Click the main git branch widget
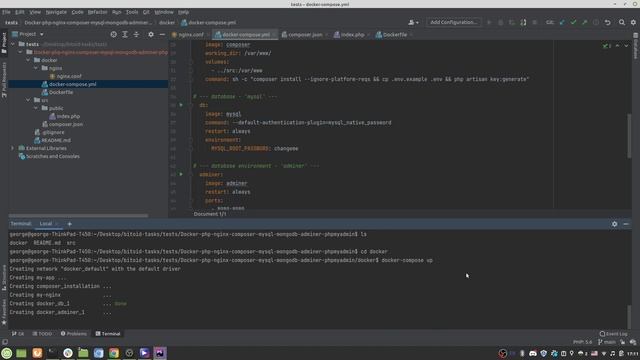The width and height of the screenshot is (640, 360). pos(607,342)
